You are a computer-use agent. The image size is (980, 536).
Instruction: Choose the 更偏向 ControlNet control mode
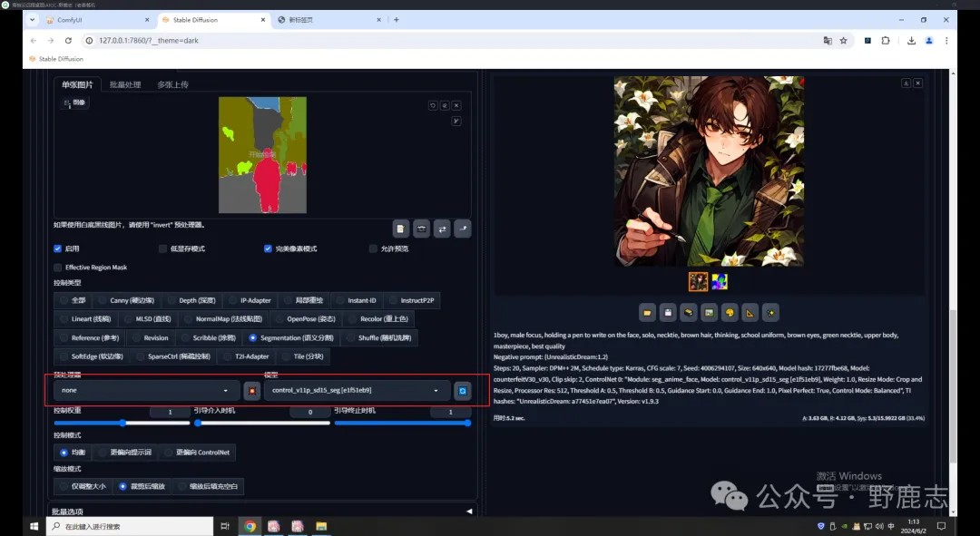click(x=197, y=453)
